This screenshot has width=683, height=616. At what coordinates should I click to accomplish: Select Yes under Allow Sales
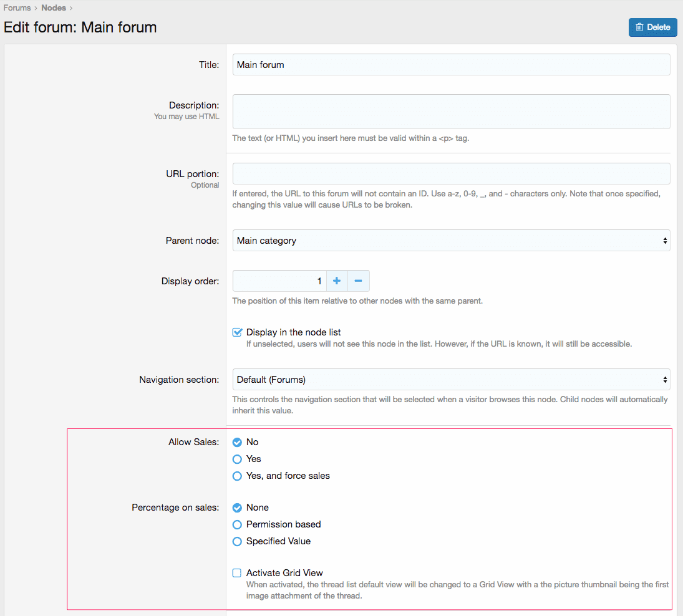point(237,459)
